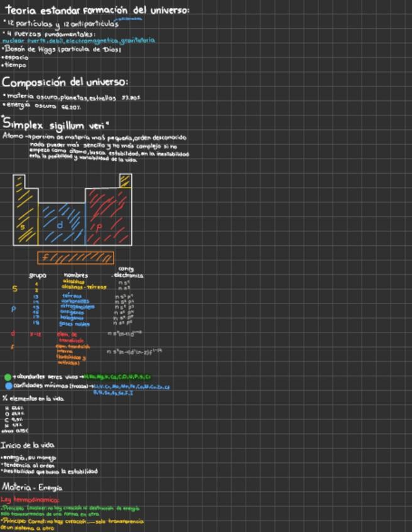Click the blue list of trace elements

pyautogui.click(x=131, y=390)
